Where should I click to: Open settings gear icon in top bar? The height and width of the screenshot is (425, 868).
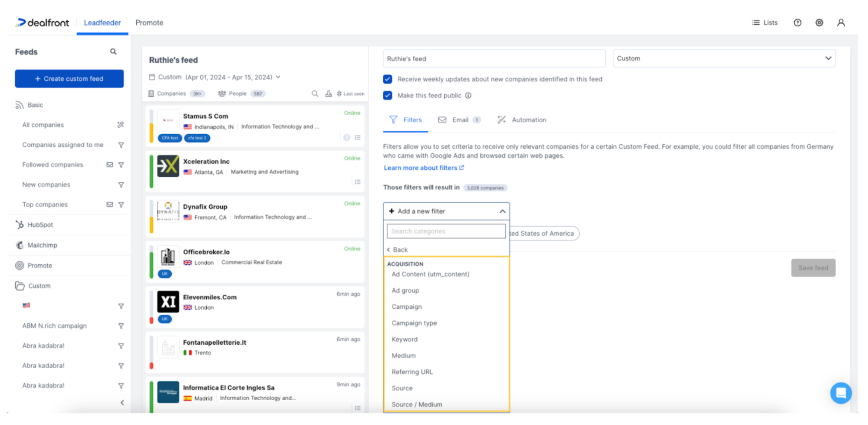pos(819,23)
